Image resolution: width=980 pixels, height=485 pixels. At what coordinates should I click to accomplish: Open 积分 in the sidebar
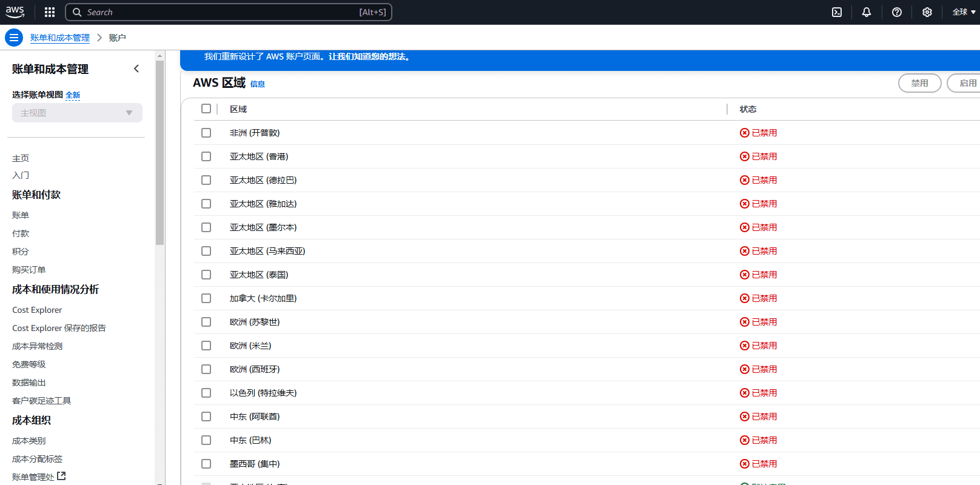(21, 252)
